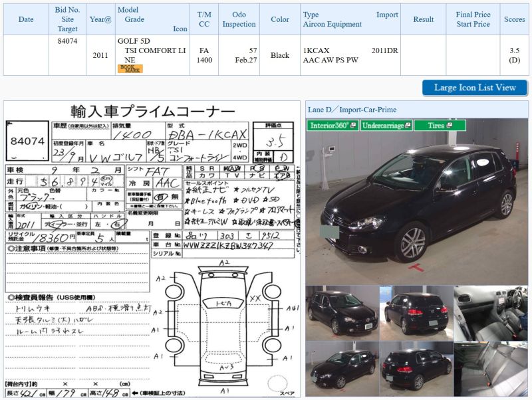Viewport: 532px width, 400px height.
Task: Click the Date column header
Action: (26, 19)
